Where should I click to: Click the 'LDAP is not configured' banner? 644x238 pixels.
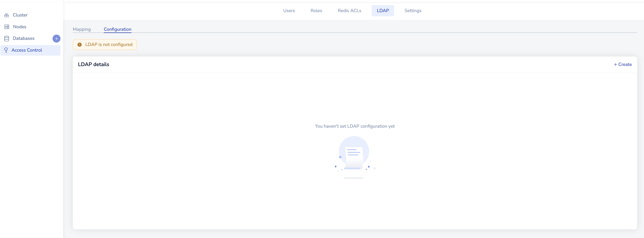109,45
